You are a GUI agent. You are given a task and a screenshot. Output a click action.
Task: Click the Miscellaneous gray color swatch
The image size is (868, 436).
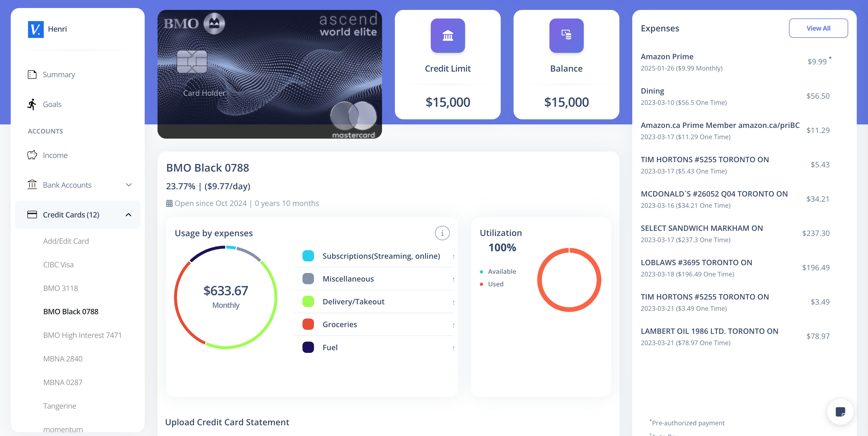[308, 279]
